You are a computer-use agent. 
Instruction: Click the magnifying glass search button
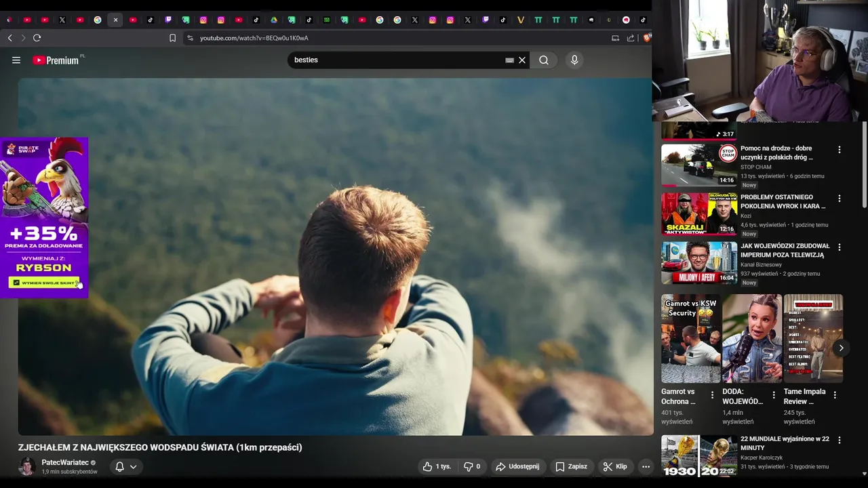point(544,60)
